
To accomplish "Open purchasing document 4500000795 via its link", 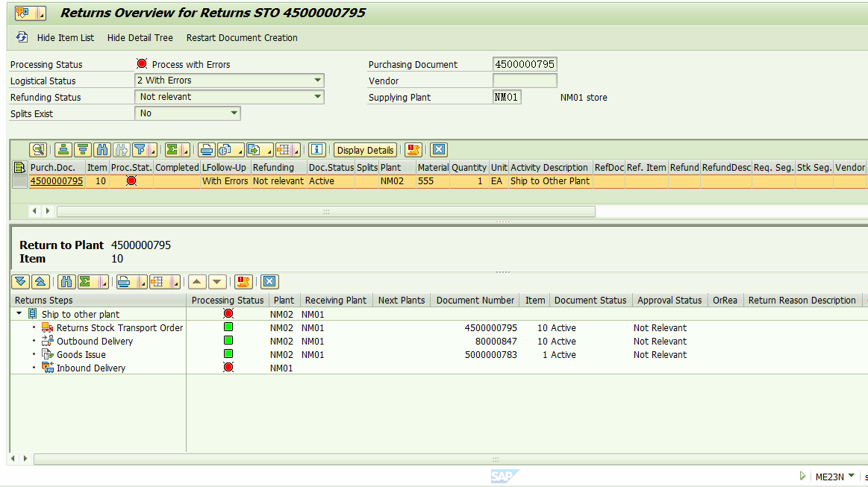I will coord(56,180).
